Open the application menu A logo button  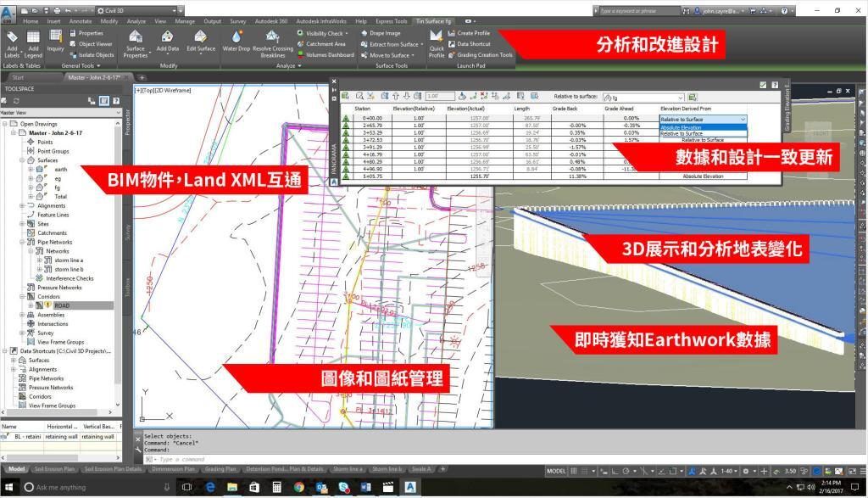pyautogui.click(x=7, y=14)
